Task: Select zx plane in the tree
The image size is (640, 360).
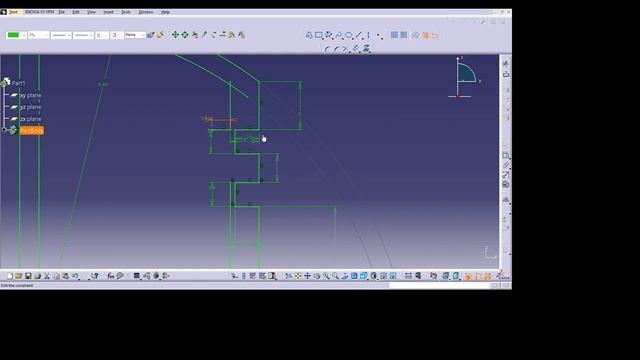Action: coord(31,119)
